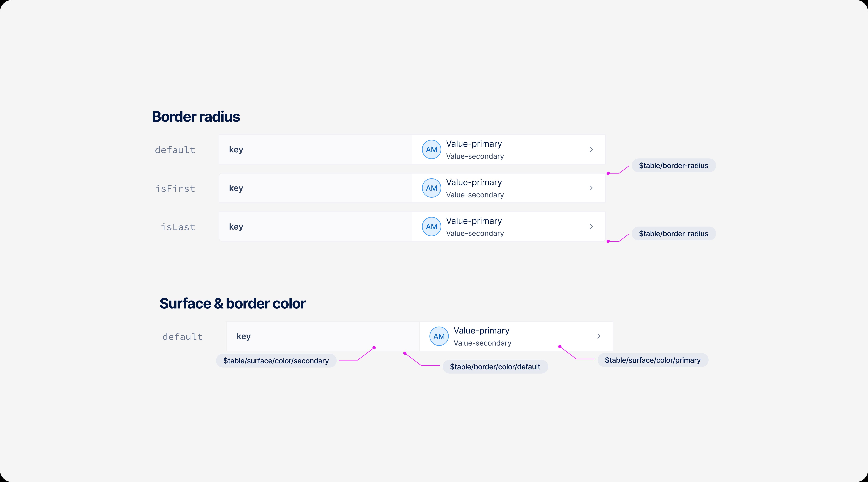Click the $table/border/color/default token pill

coord(495,367)
